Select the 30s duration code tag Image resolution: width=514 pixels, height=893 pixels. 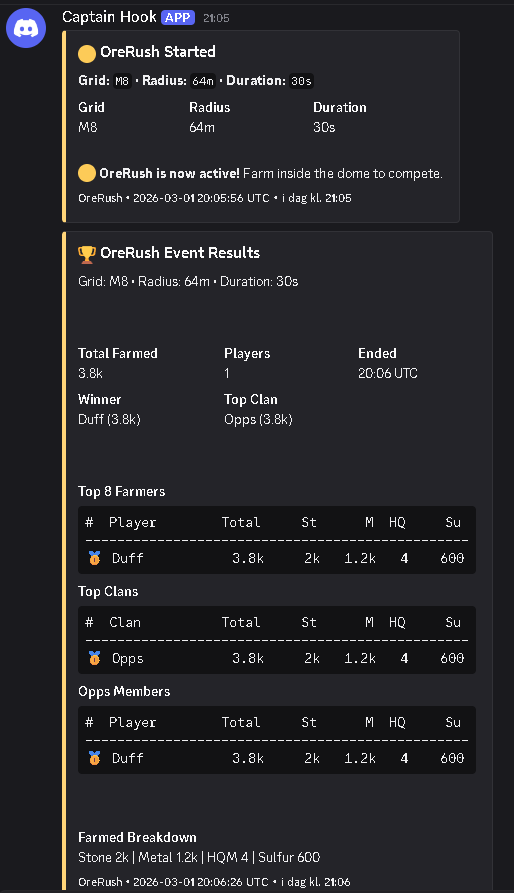(x=301, y=81)
